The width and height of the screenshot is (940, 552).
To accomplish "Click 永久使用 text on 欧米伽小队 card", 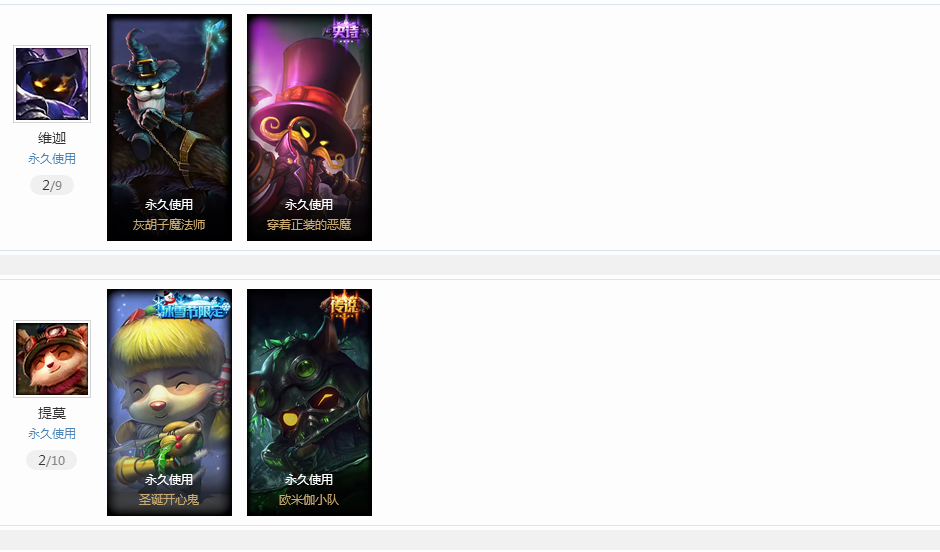I will click(309, 479).
